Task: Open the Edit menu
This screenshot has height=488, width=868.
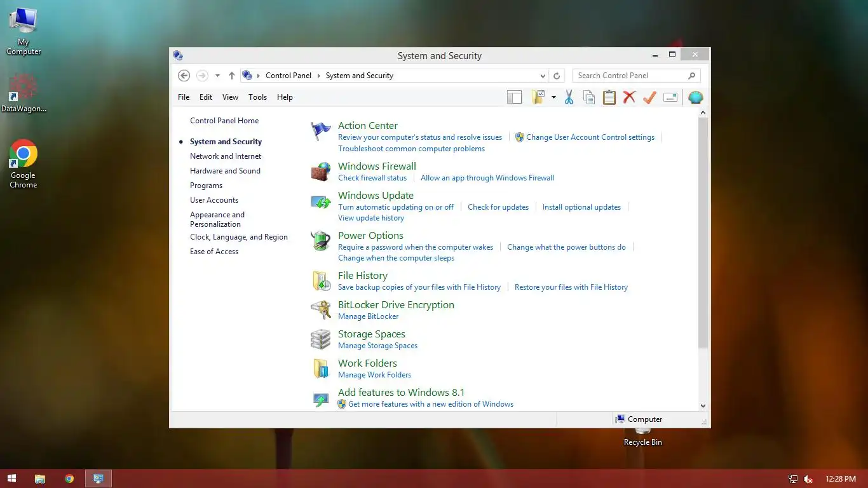Action: pos(206,97)
